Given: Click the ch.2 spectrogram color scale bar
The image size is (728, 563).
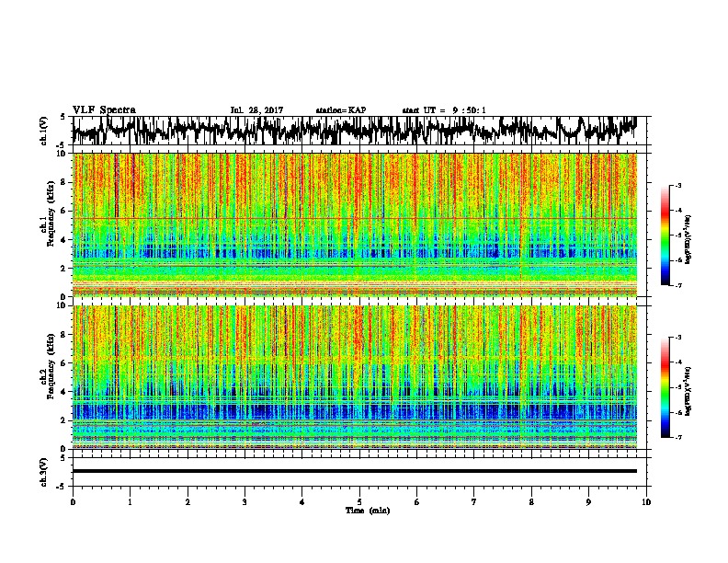Looking at the screenshot, I should pyautogui.click(x=665, y=387).
